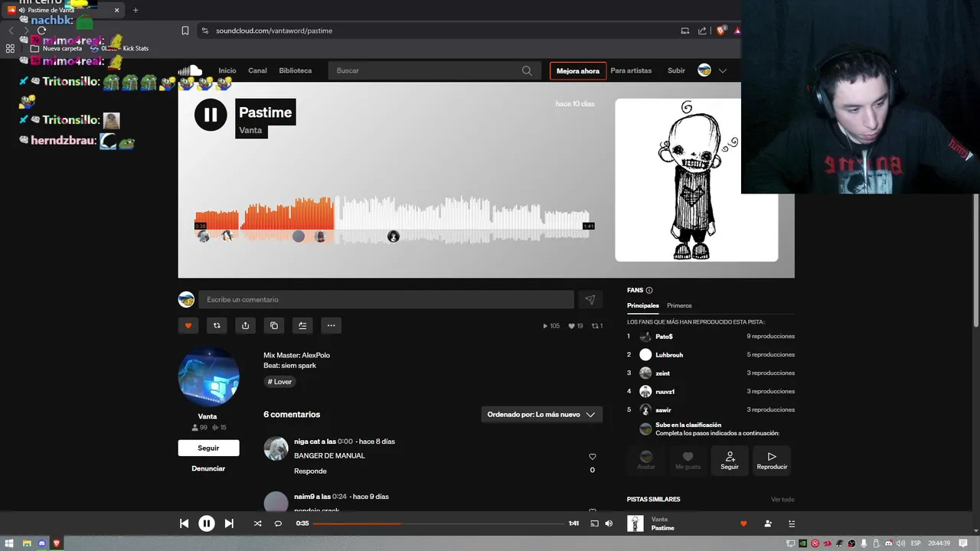
Task: Click the Seguir button under Vanta's profile
Action: 208,448
